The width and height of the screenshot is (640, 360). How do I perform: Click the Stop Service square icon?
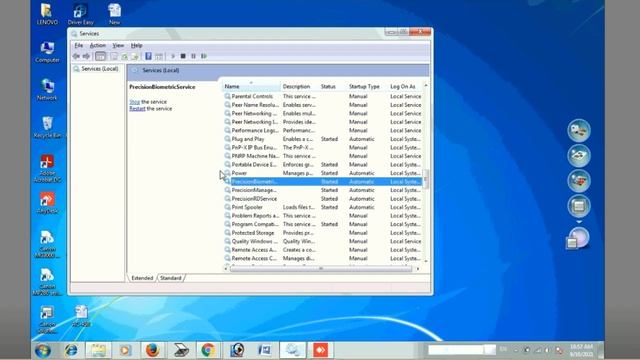(x=183, y=56)
